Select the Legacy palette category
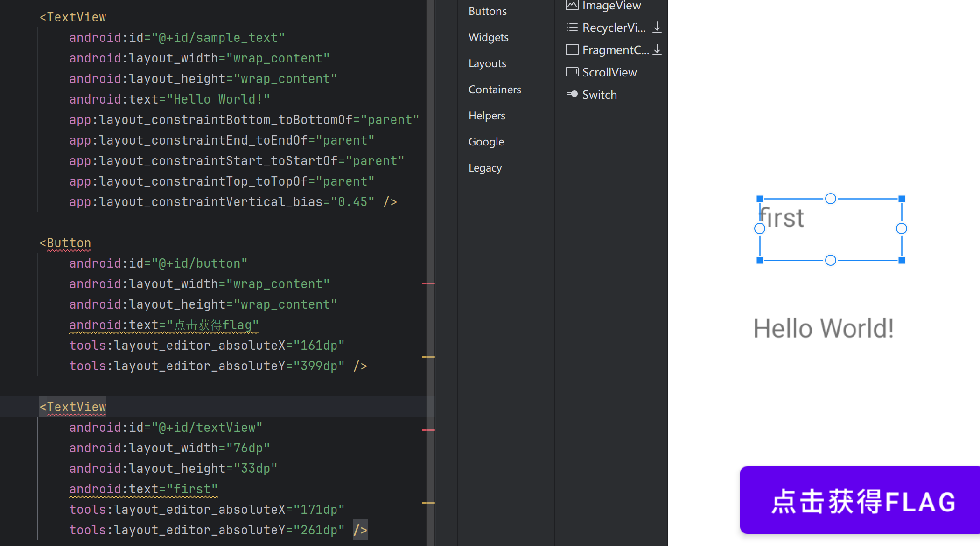Viewport: 980px width, 546px height. point(485,168)
